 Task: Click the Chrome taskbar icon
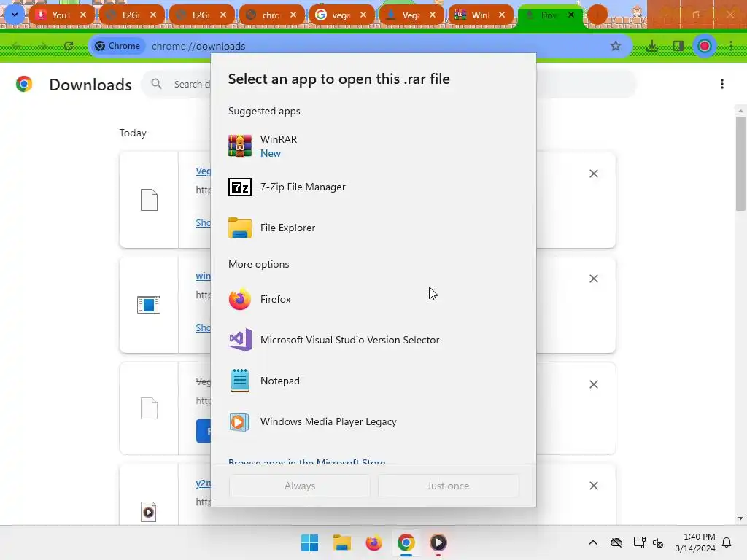406,542
